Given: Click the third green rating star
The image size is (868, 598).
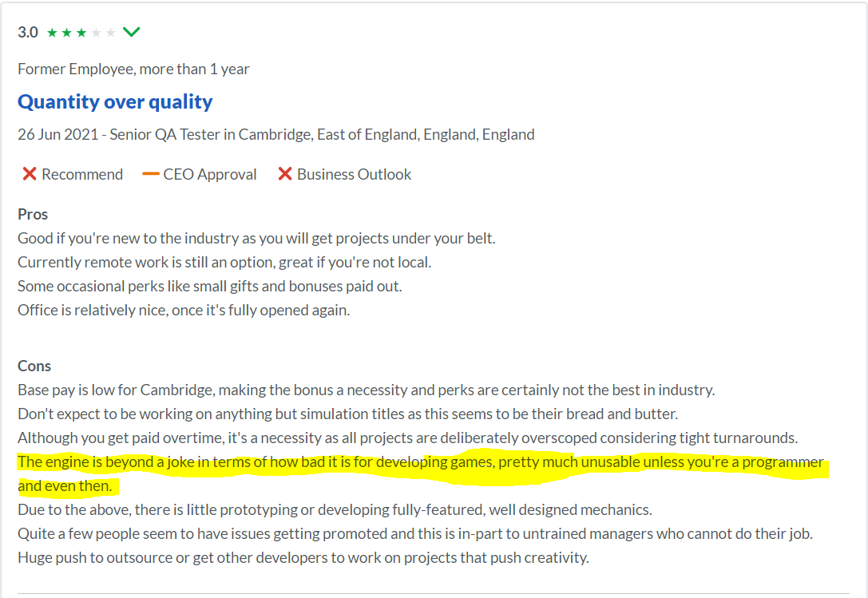Looking at the screenshot, I should click(81, 33).
